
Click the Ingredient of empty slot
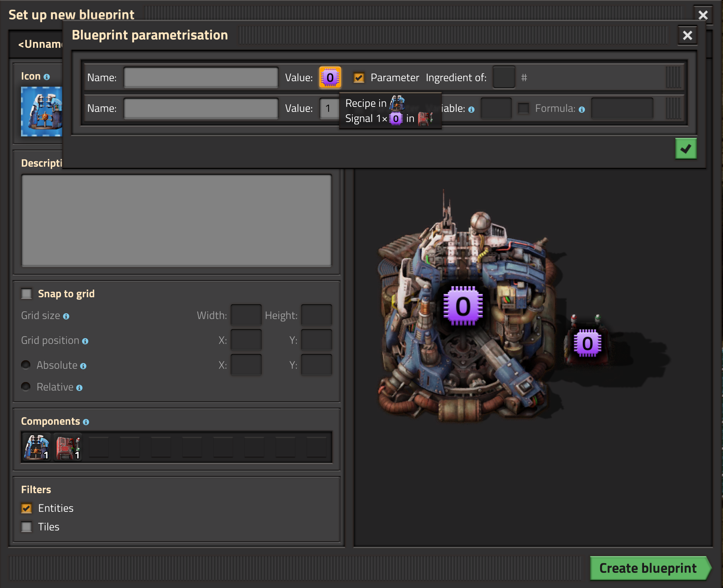[504, 77]
